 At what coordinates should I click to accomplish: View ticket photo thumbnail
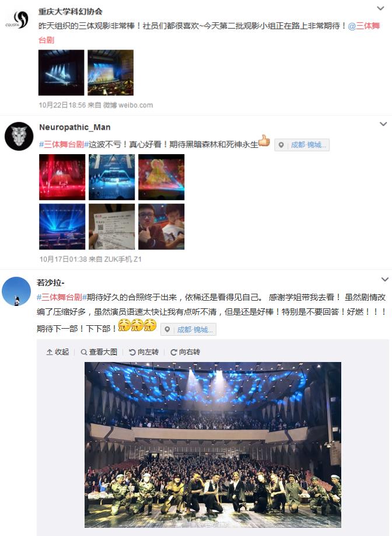[111, 227]
